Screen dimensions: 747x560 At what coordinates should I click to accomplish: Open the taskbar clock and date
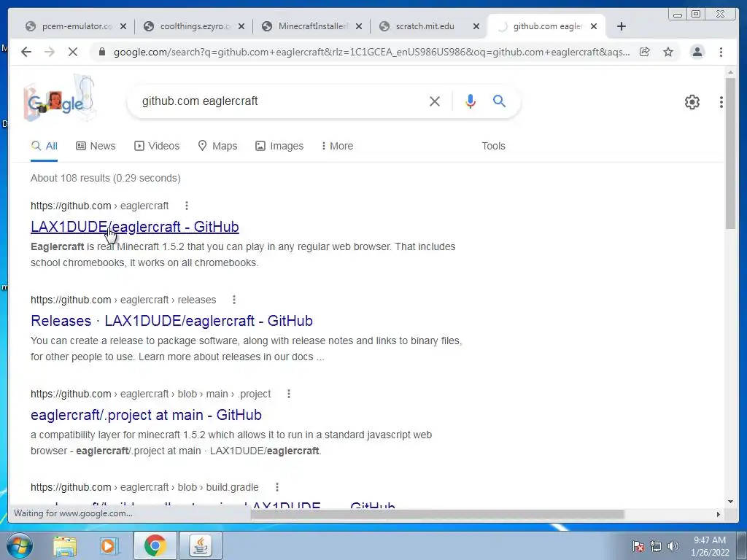[x=710, y=546]
